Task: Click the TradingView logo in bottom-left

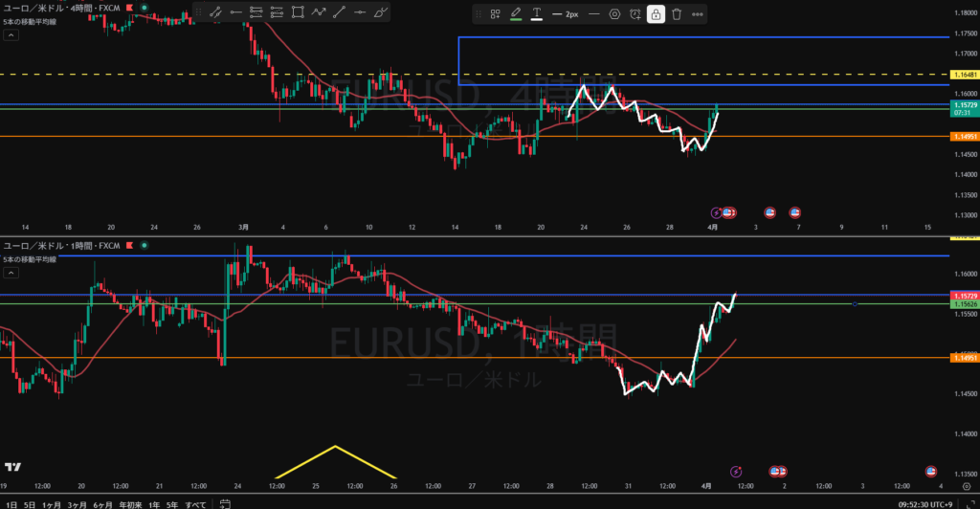Action: 13,467
